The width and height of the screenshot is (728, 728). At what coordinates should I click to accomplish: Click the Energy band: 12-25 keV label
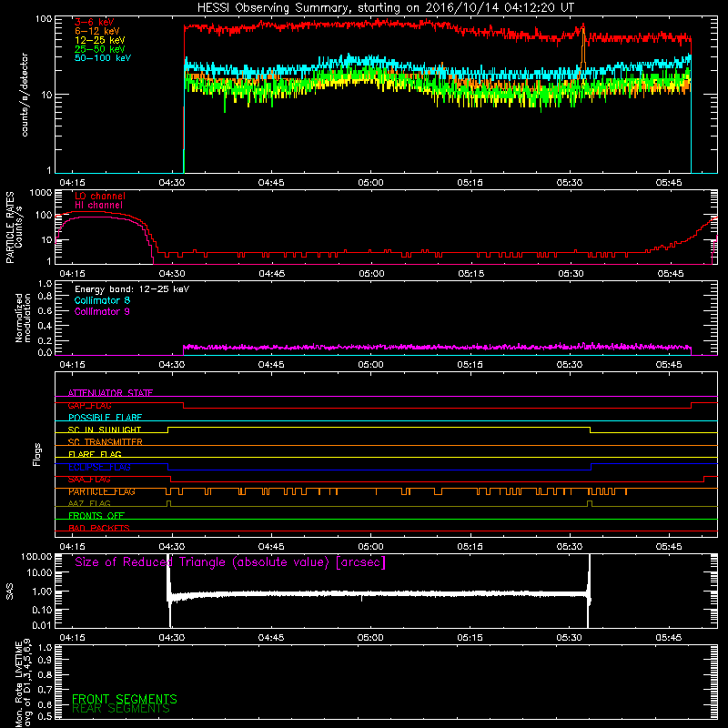(x=132, y=289)
